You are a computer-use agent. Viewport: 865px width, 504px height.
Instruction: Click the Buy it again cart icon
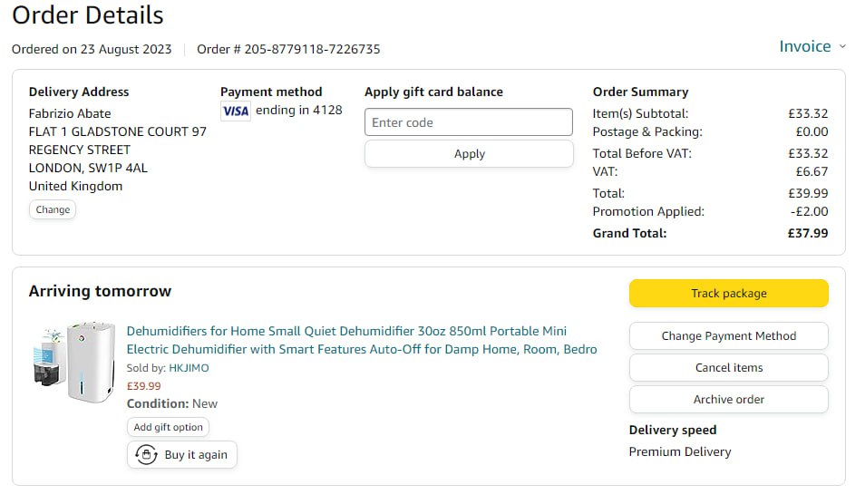(x=146, y=455)
